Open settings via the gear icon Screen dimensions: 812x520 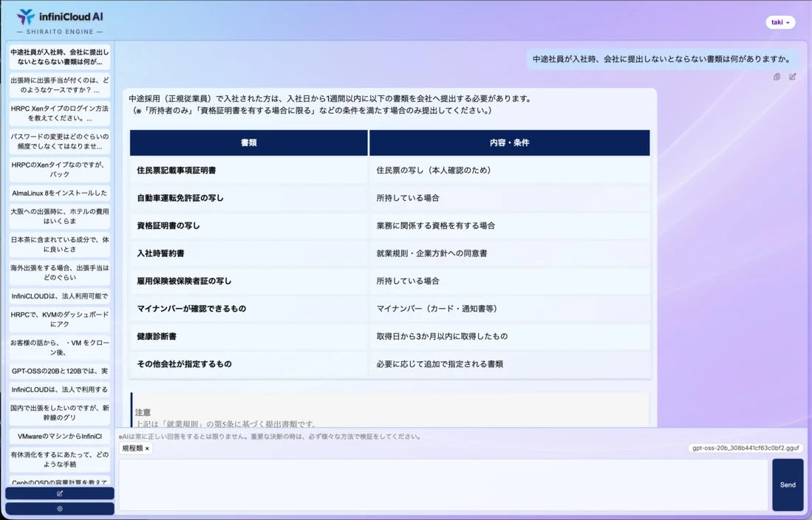point(60,508)
